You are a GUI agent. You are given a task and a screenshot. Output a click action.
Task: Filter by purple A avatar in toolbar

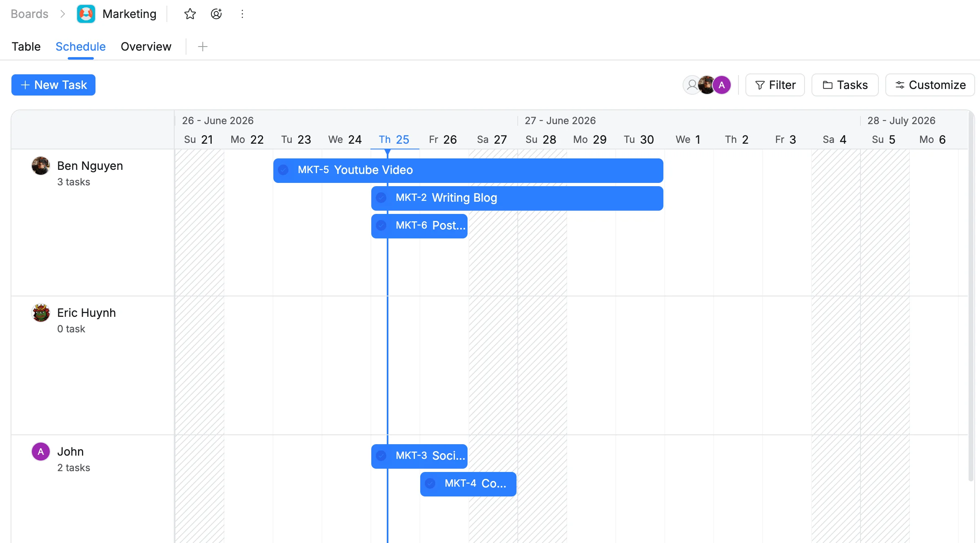click(722, 85)
